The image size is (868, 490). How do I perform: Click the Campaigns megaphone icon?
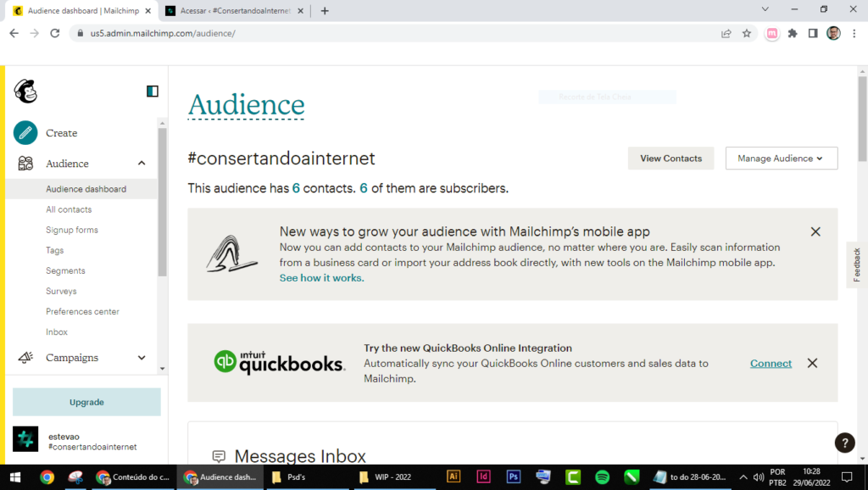pyautogui.click(x=25, y=358)
